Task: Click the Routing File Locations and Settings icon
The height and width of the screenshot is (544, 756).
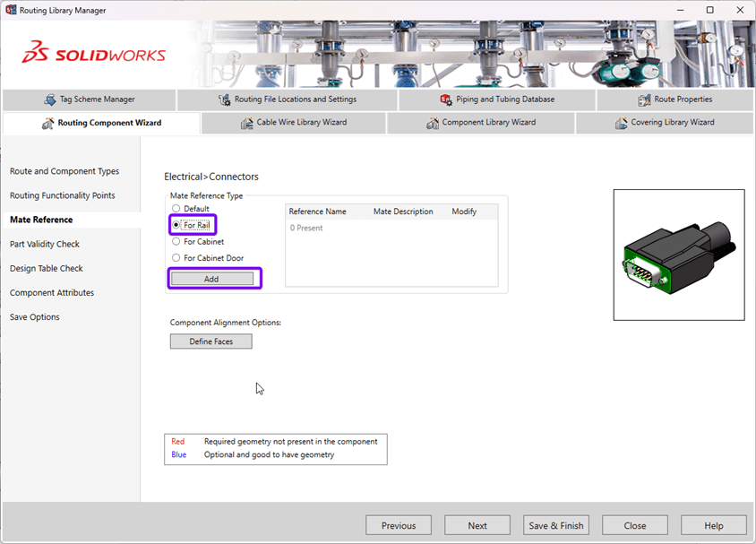Action: pos(224,99)
